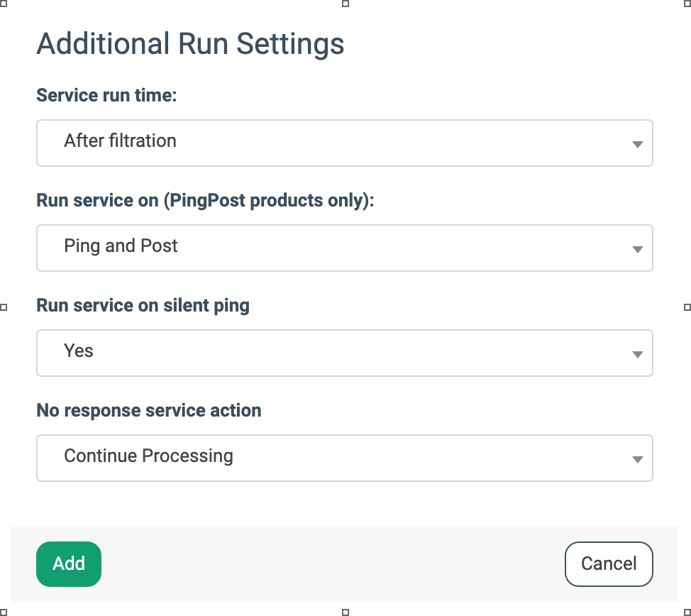Cancel the additional run settings dialog

point(609,564)
